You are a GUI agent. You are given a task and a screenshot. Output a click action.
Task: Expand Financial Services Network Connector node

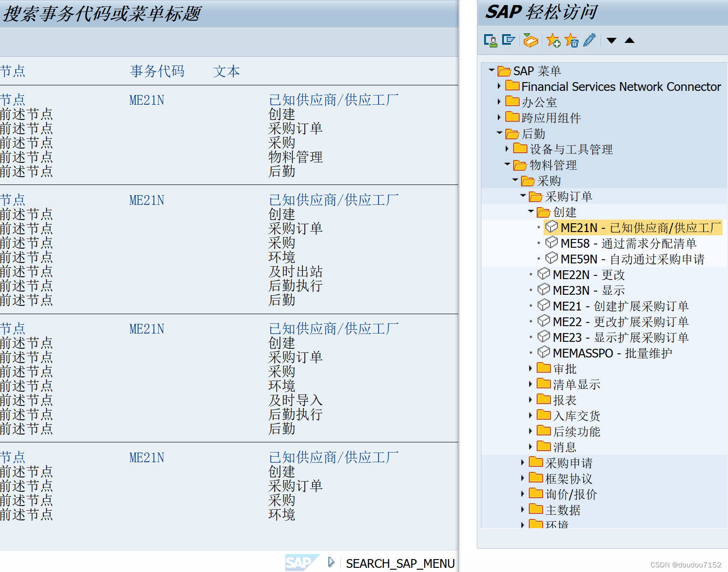(x=499, y=86)
